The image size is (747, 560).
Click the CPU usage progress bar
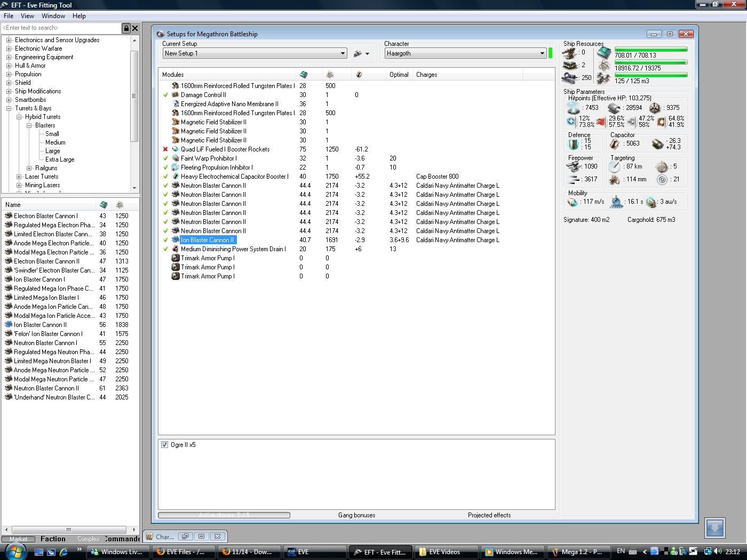(x=651, y=50)
